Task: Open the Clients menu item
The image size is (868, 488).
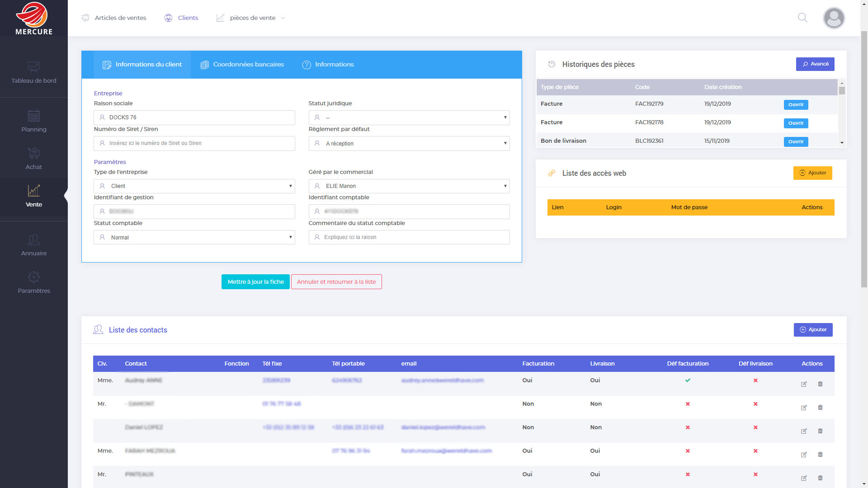Action: click(181, 18)
